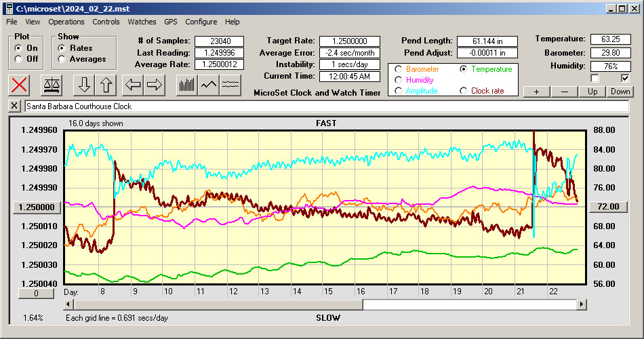The width and height of the screenshot is (644, 339).
Task: Click the # of Samples field
Action: pyautogui.click(x=220, y=41)
